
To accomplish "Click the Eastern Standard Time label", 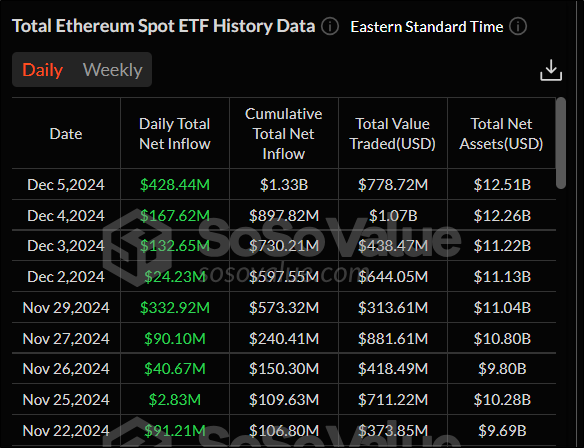I will (427, 27).
